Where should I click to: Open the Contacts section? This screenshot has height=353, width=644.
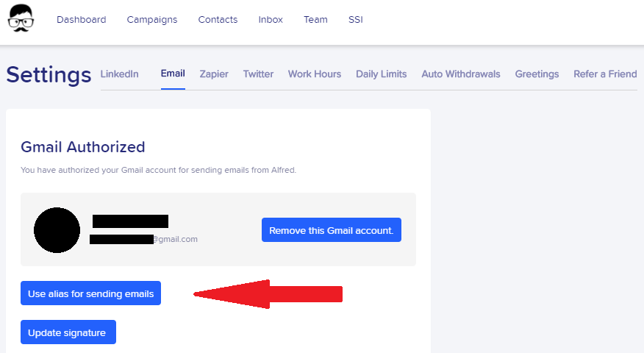(218, 20)
